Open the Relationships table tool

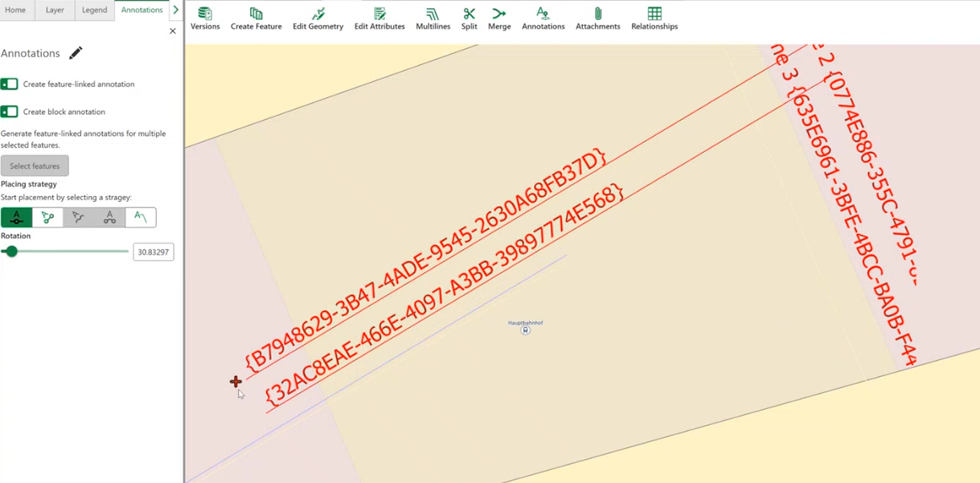654,18
